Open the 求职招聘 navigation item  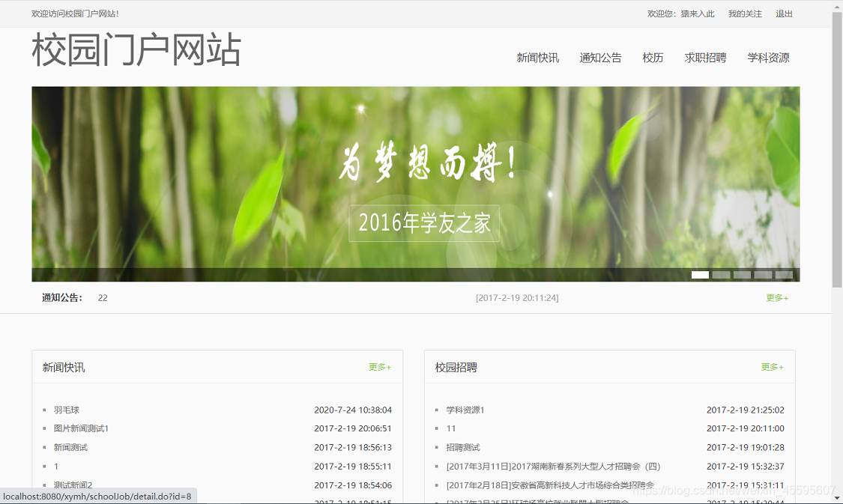(705, 58)
